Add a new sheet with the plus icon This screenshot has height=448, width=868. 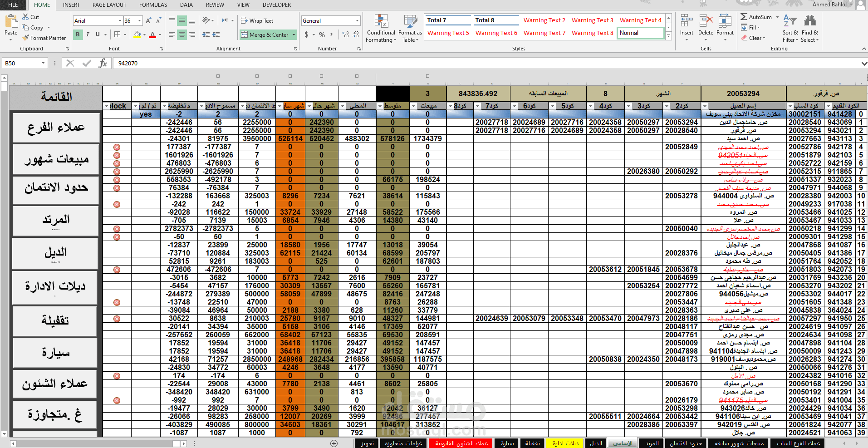tap(334, 443)
